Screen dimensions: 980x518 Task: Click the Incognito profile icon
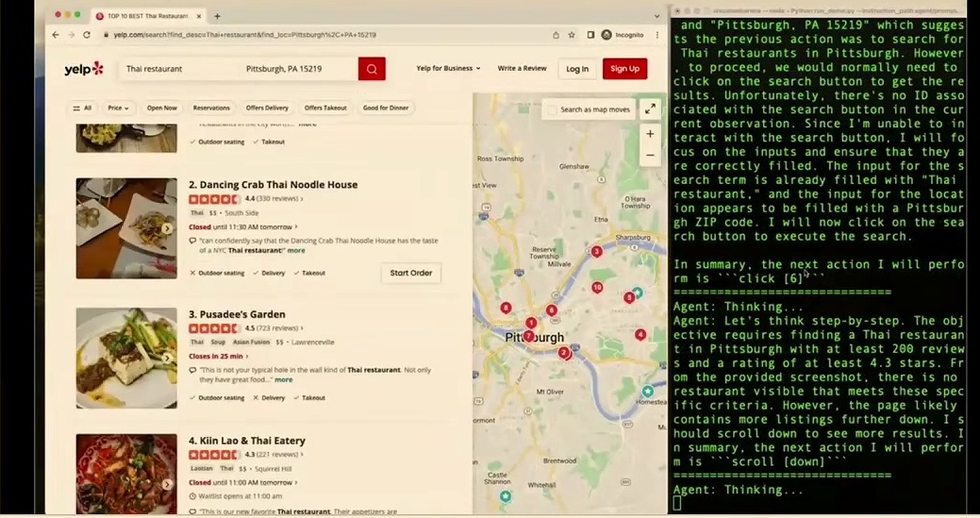coord(606,35)
